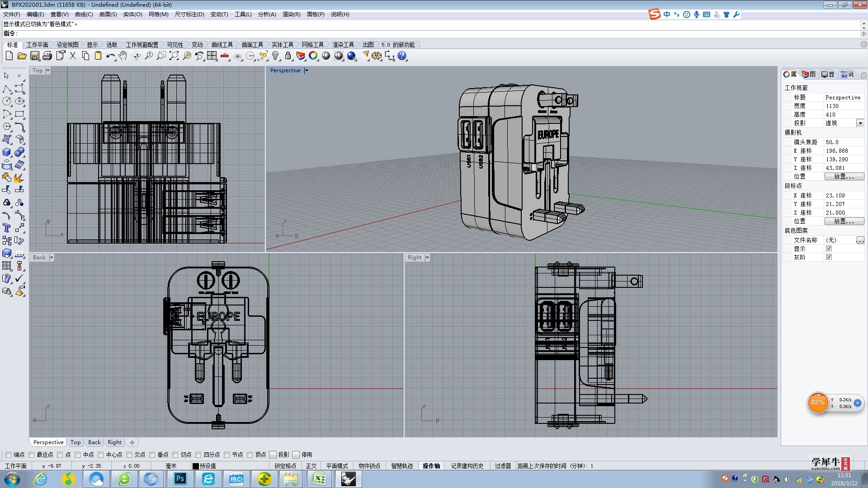Open the 曲面(S) menu

click(x=108, y=14)
